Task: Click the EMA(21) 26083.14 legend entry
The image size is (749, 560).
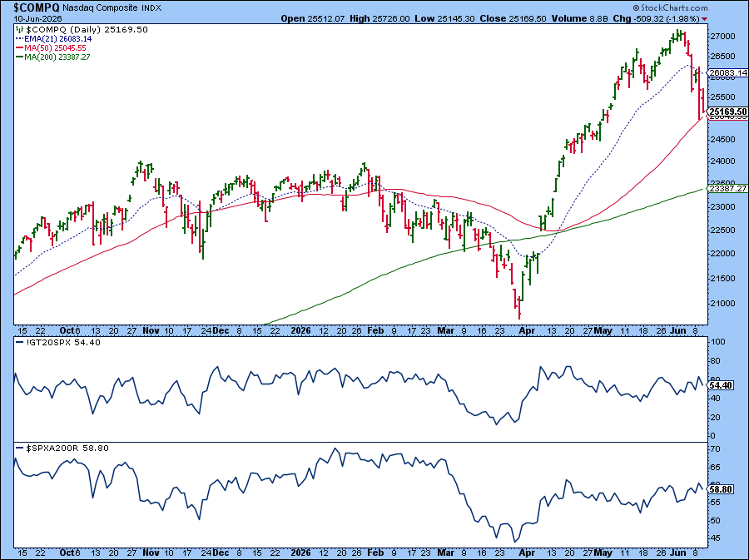Action: (x=53, y=38)
